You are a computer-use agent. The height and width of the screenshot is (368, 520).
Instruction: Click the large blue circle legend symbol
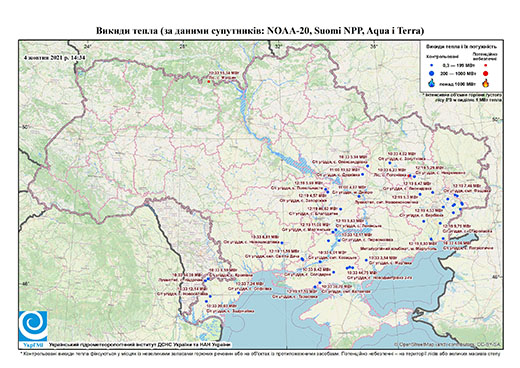[x=432, y=73]
